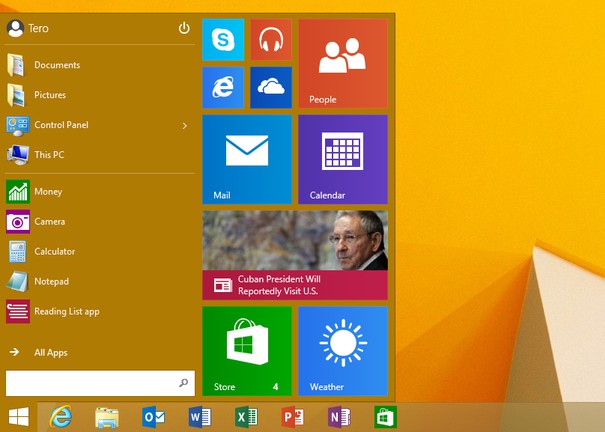This screenshot has height=432, width=605.
Task: Open File Explorer from the taskbar
Action: [x=107, y=417]
